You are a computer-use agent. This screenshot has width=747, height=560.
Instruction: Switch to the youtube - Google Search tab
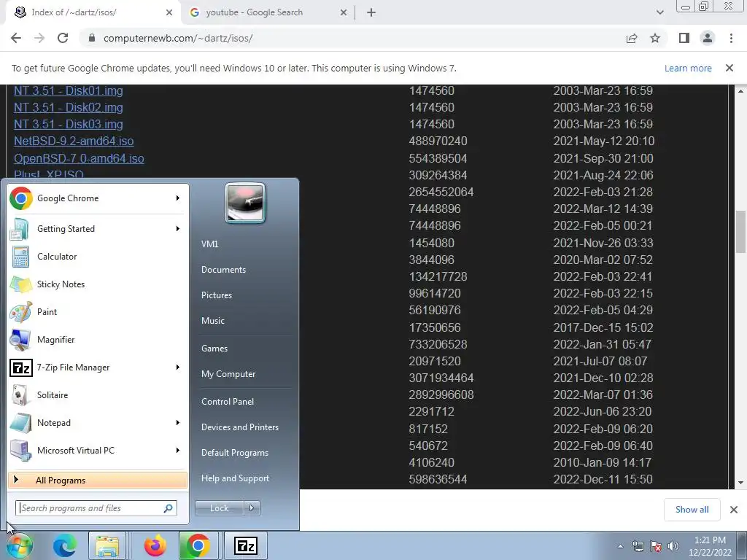pos(268,12)
